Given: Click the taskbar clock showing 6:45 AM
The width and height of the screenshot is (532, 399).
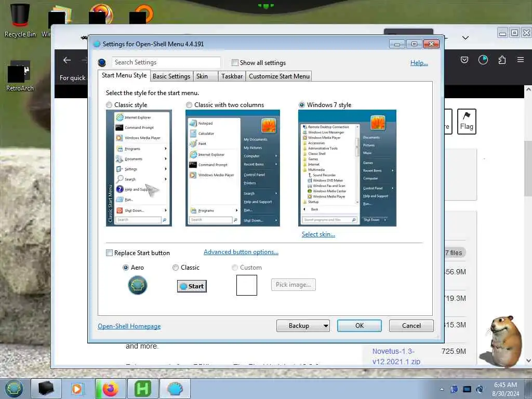Looking at the screenshot, I should click(506, 389).
